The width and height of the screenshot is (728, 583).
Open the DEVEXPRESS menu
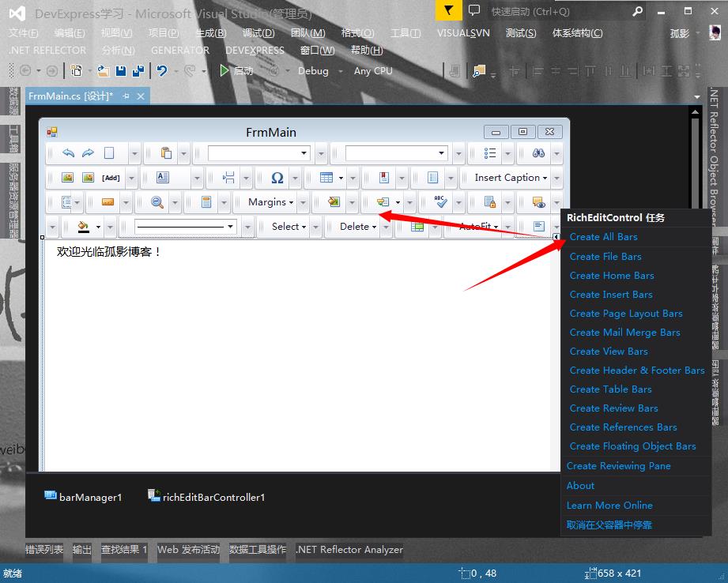click(x=255, y=50)
